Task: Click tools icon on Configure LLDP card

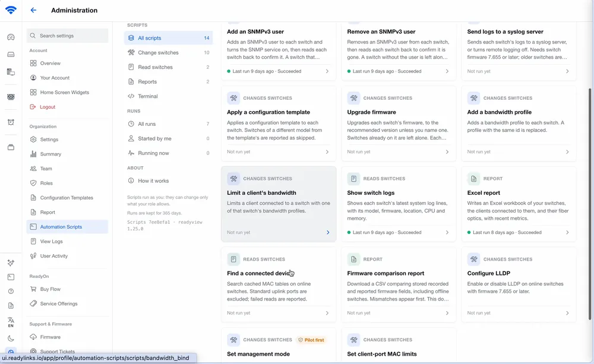Action: [473, 259]
